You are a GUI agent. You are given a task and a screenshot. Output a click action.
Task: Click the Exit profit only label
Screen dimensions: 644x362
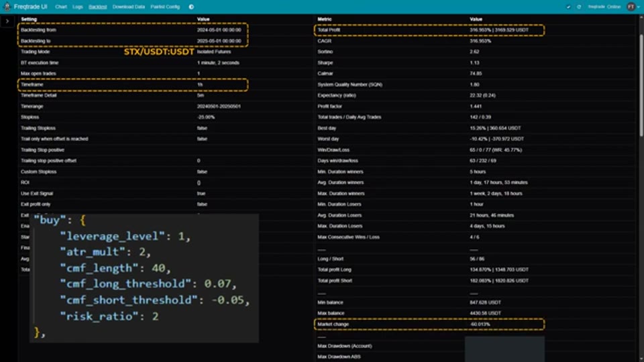[x=36, y=204]
